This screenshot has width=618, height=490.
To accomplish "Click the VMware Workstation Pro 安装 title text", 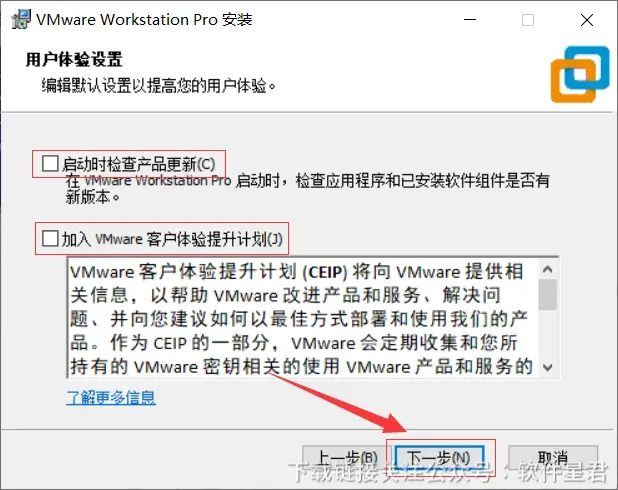I will (144, 19).
